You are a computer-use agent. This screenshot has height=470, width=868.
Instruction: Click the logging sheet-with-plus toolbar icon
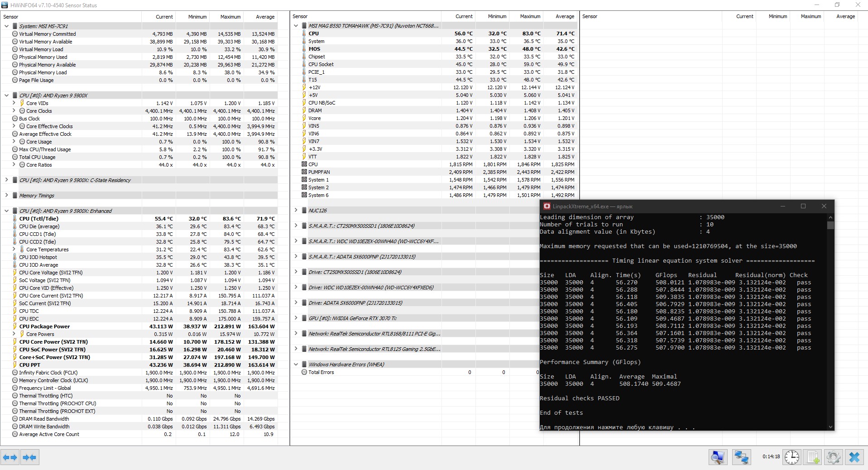pyautogui.click(x=813, y=457)
